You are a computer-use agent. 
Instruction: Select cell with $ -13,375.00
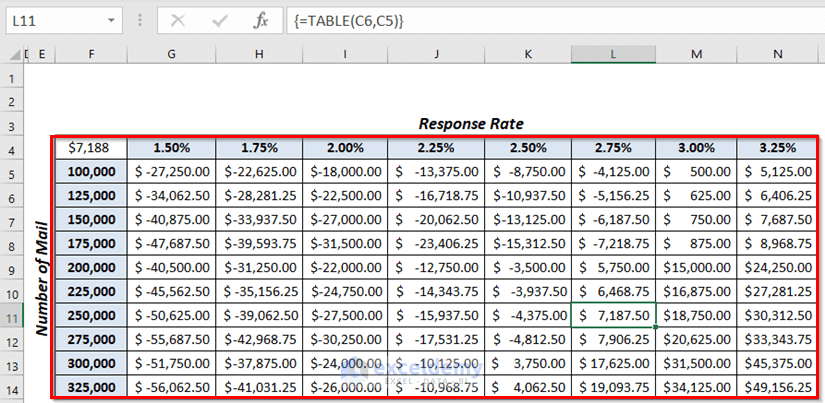(436, 172)
